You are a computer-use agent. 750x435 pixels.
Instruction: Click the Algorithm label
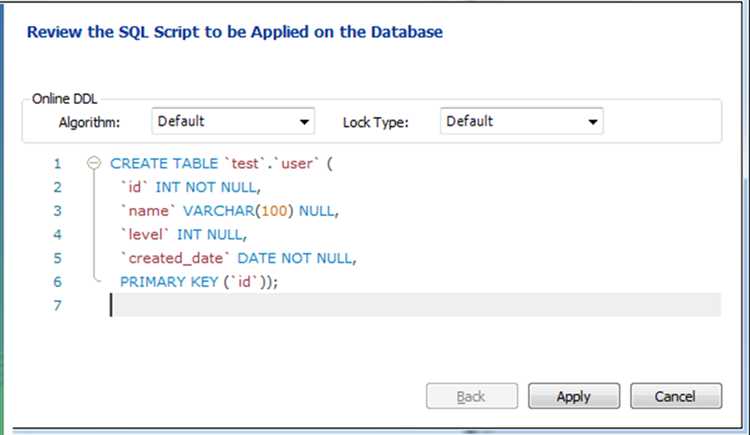(89, 122)
